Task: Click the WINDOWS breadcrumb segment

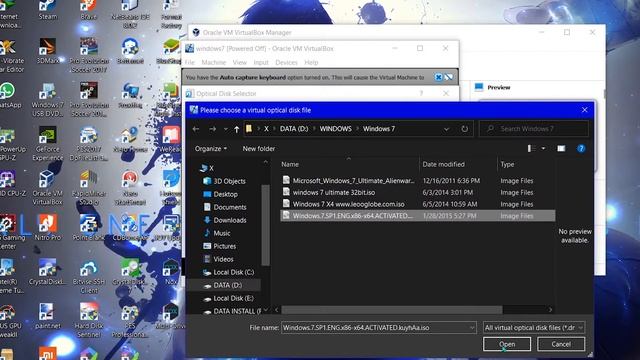Action: click(x=336, y=129)
